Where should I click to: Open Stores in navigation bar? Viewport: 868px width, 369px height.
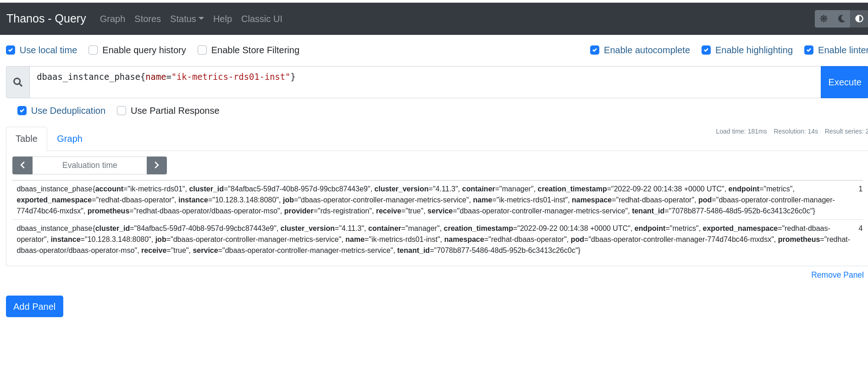[148, 19]
